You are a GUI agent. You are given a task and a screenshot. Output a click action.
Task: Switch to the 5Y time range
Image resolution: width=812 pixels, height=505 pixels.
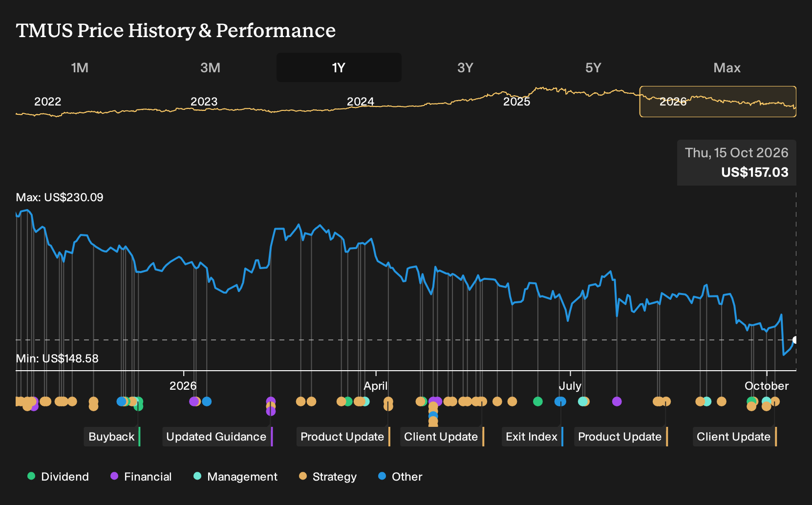(593, 67)
